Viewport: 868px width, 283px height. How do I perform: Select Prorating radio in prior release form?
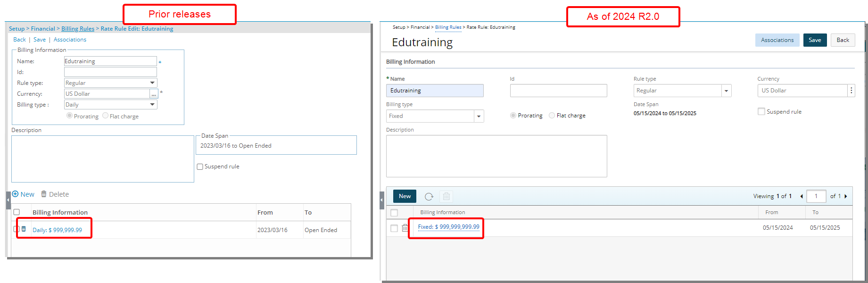[x=69, y=116]
